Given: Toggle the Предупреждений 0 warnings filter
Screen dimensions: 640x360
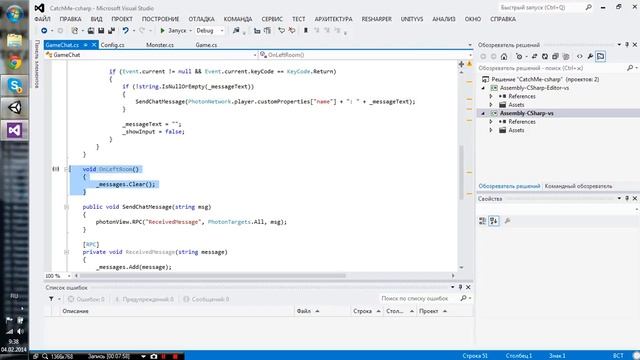Looking at the screenshot, I should (x=144, y=299).
